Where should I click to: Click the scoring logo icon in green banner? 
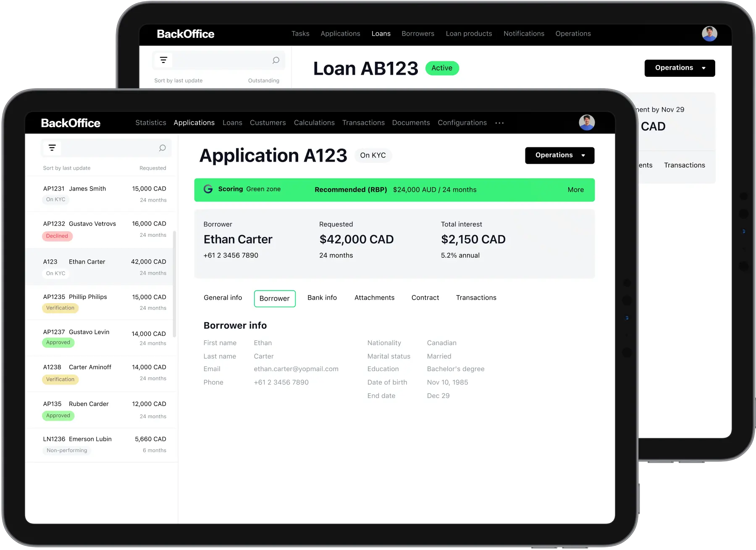pos(208,189)
